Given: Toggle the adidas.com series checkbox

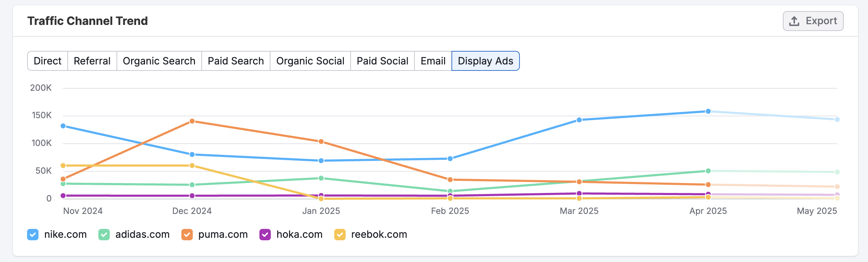Looking at the screenshot, I should coord(104,235).
